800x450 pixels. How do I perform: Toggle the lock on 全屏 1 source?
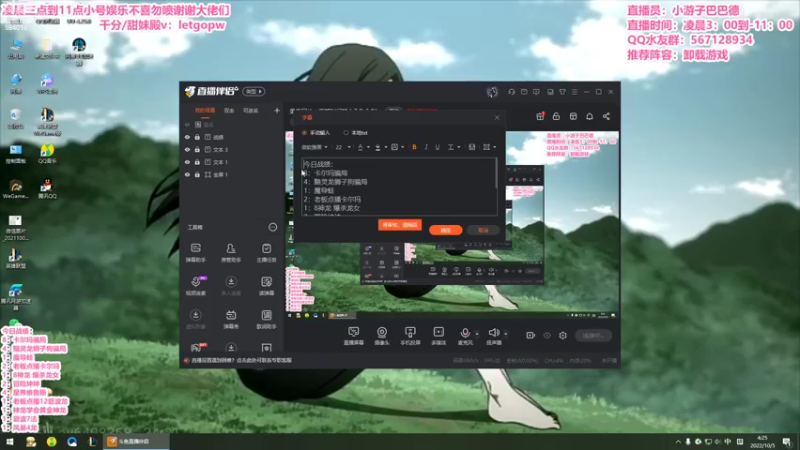[x=197, y=174]
